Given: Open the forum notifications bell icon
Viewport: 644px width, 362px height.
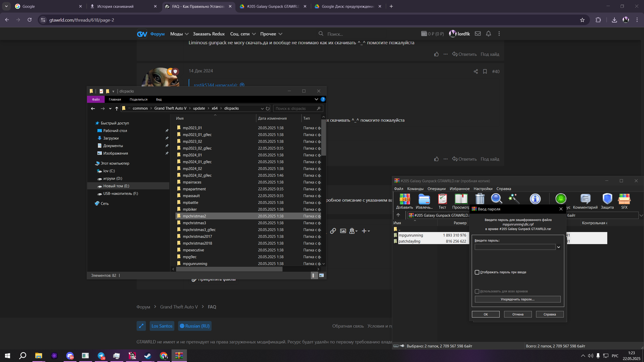Looking at the screenshot, I should [x=488, y=34].
